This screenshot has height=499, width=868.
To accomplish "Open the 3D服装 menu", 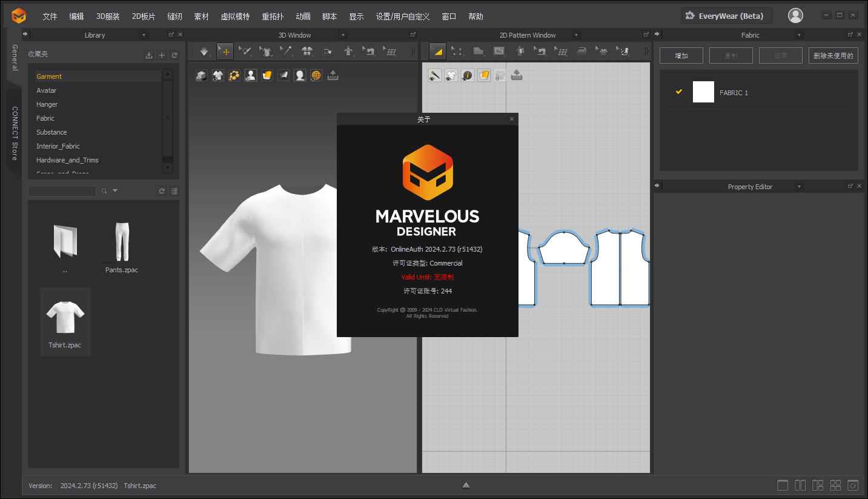I will pos(108,16).
